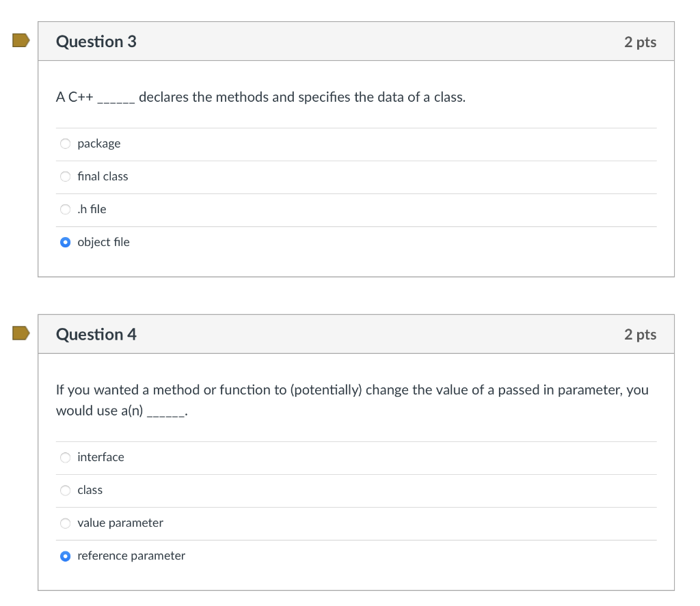Flag Question 3 for review
Image resolution: width=700 pixels, height=606 pixels.
pos(21,41)
